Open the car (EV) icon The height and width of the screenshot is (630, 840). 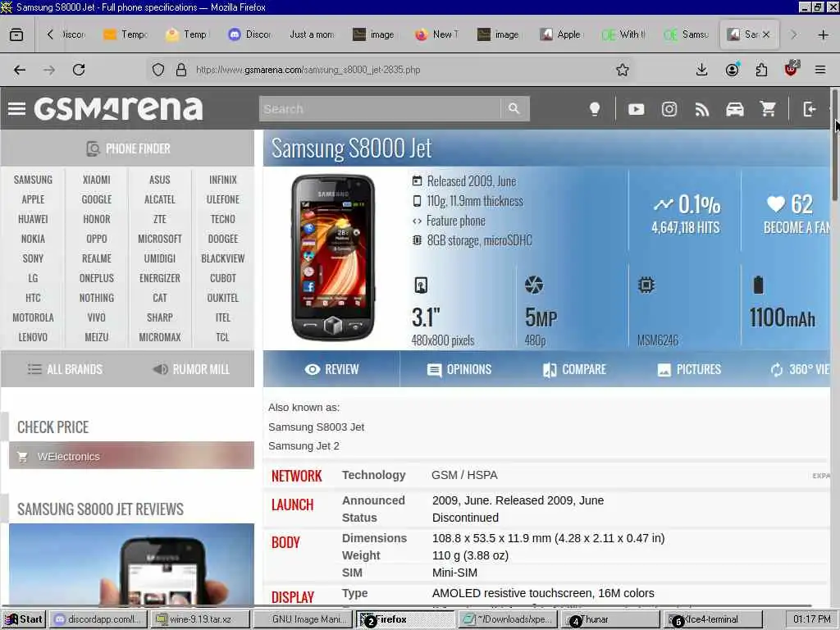(x=735, y=109)
